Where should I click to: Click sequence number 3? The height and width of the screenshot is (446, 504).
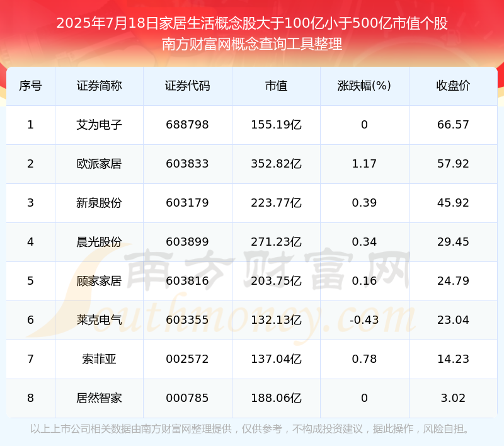click(x=30, y=203)
